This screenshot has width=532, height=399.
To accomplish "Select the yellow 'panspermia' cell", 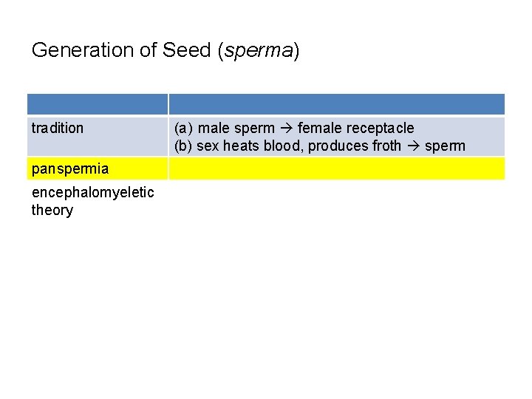I will pyautogui.click(x=69, y=168).
